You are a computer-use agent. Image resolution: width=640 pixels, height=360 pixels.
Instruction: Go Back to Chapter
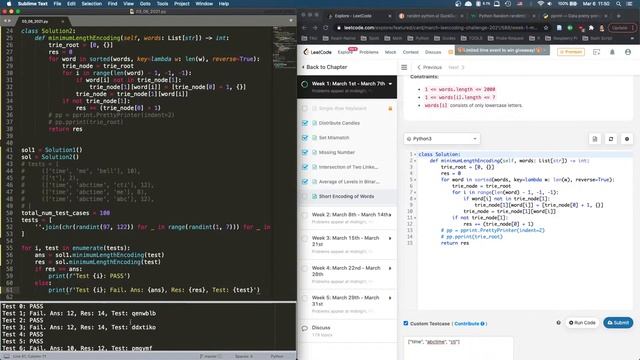324,67
